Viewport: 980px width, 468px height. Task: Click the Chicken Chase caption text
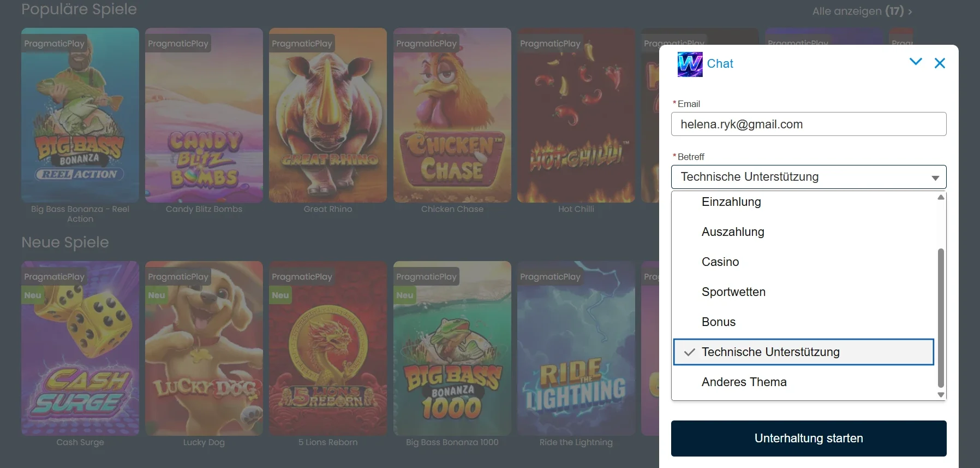pos(452,209)
